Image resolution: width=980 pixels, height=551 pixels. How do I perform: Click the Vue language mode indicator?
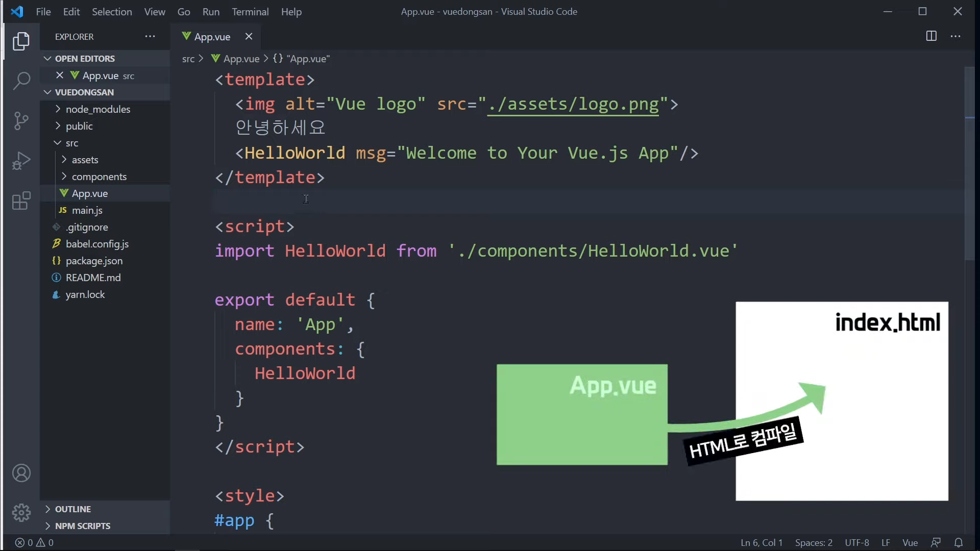(910, 543)
